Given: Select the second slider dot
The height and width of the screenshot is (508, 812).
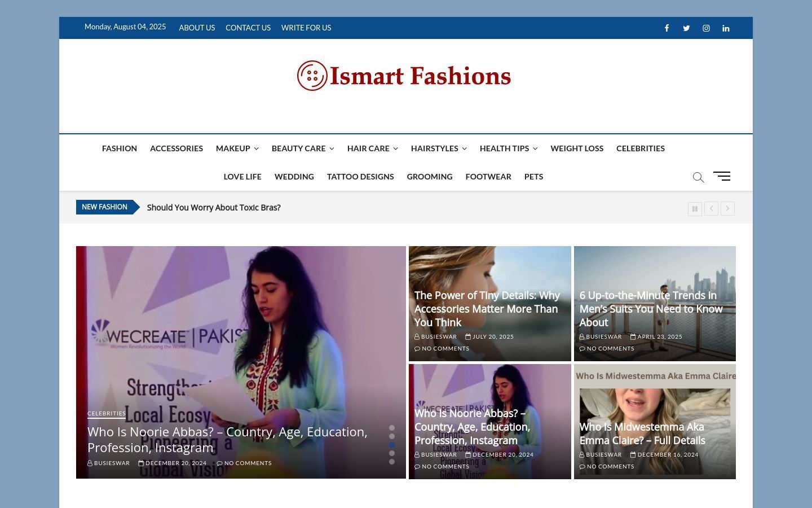Looking at the screenshot, I should tap(392, 436).
